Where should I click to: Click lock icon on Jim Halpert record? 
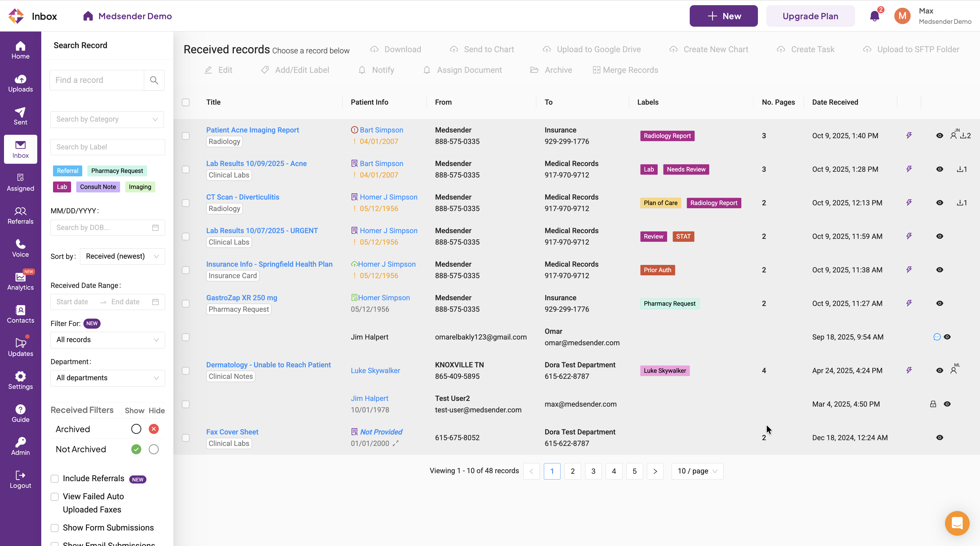[933, 404]
